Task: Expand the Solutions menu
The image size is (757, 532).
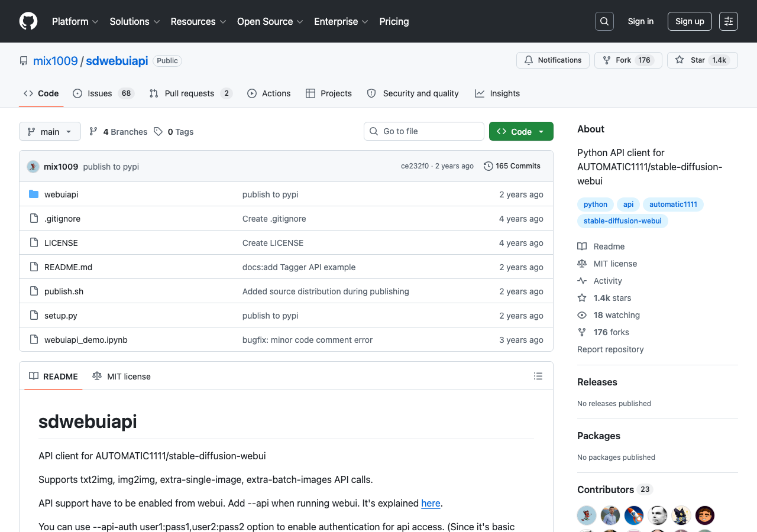Action: pyautogui.click(x=135, y=21)
